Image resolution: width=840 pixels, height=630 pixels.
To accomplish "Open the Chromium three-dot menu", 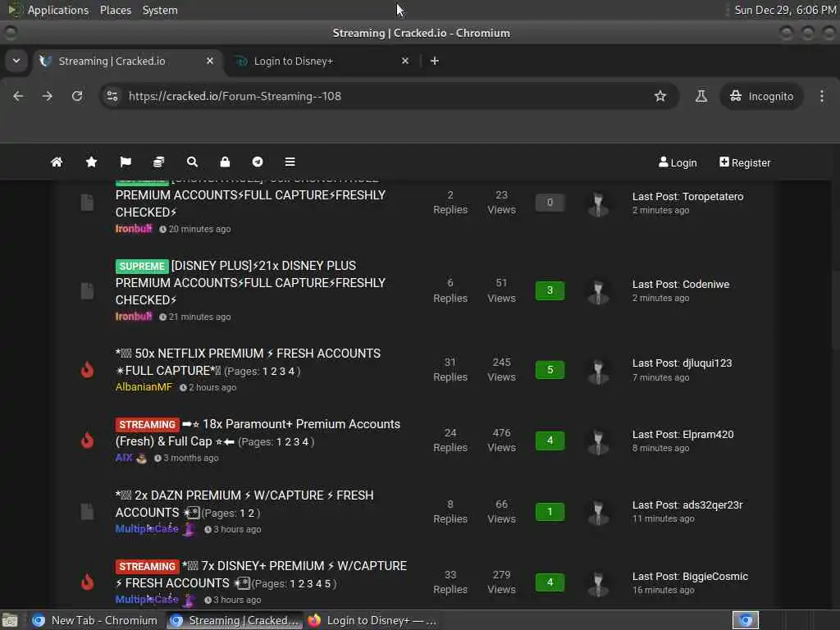I will (x=822, y=96).
